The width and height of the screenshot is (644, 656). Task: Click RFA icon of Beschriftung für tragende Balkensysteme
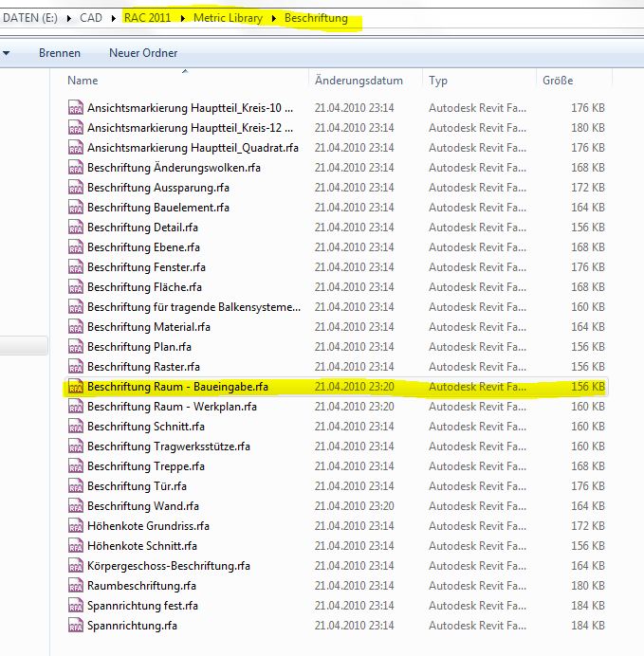coord(75,306)
